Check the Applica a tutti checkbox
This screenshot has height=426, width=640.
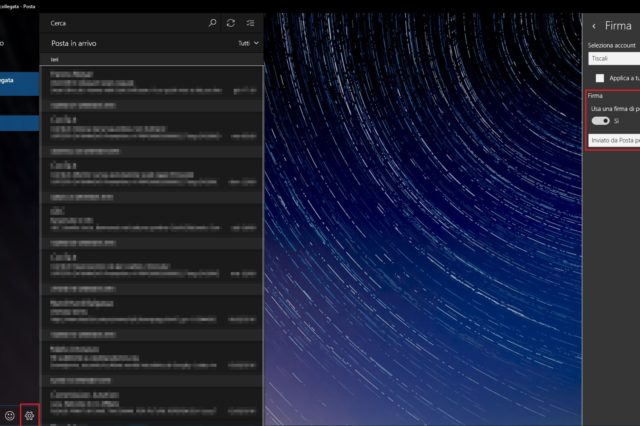(x=600, y=78)
